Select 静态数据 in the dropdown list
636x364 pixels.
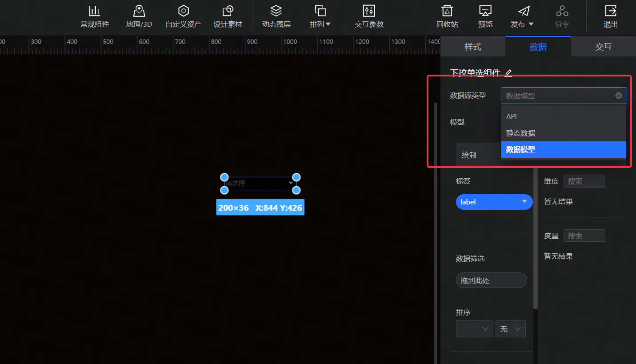[564, 133]
